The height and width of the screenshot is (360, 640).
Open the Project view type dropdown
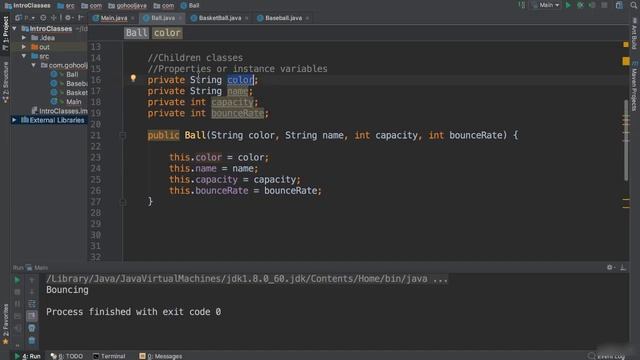click(x=24, y=18)
